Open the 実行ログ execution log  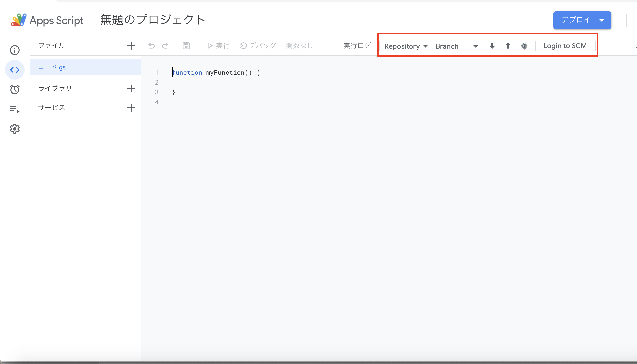tap(357, 45)
